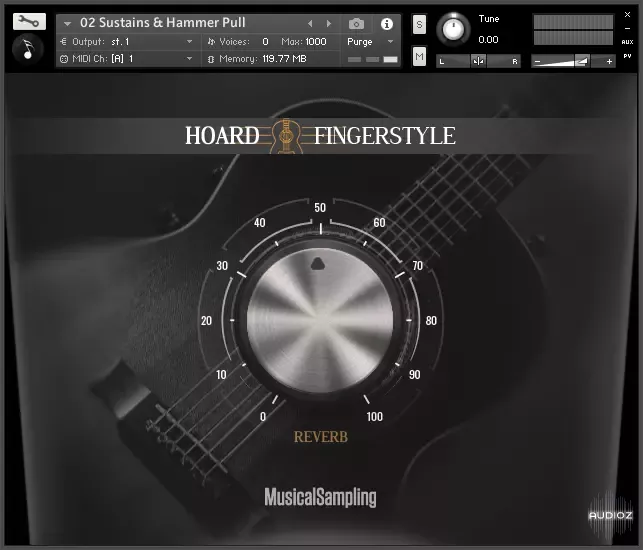643x550 pixels.
Task: Click the 80 mark on reverb dial
Action: click(431, 320)
